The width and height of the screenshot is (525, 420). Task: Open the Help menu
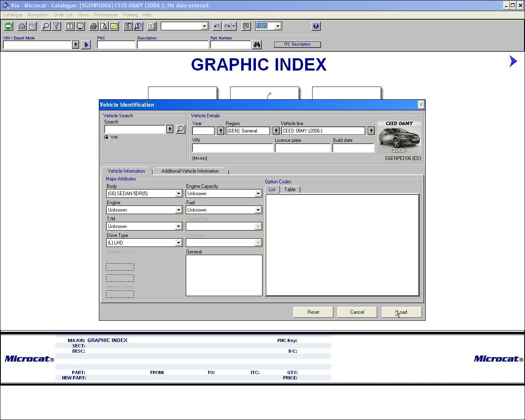tap(147, 15)
